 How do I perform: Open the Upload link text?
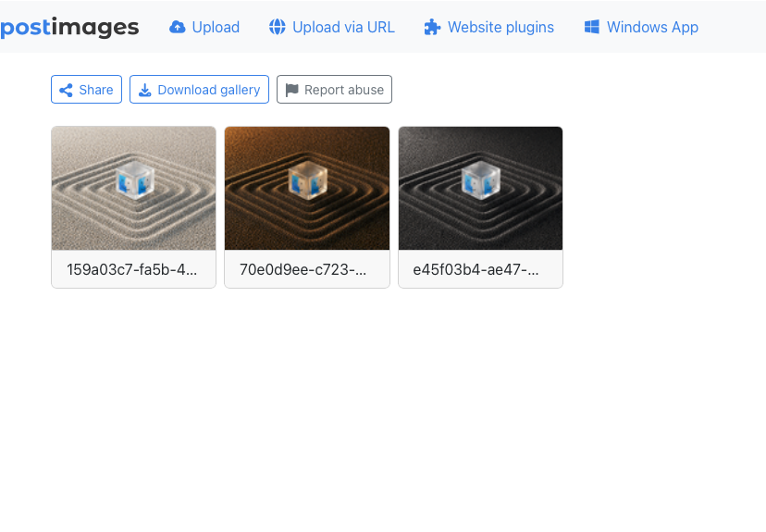[216, 28]
